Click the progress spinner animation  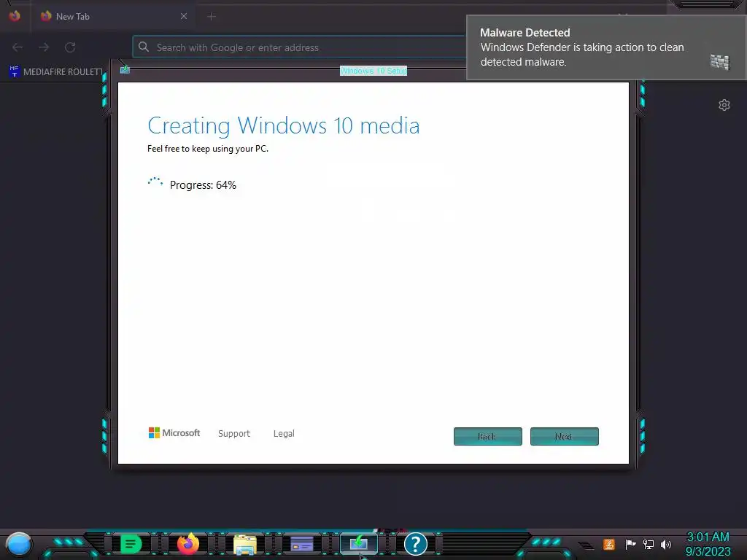pos(155,182)
